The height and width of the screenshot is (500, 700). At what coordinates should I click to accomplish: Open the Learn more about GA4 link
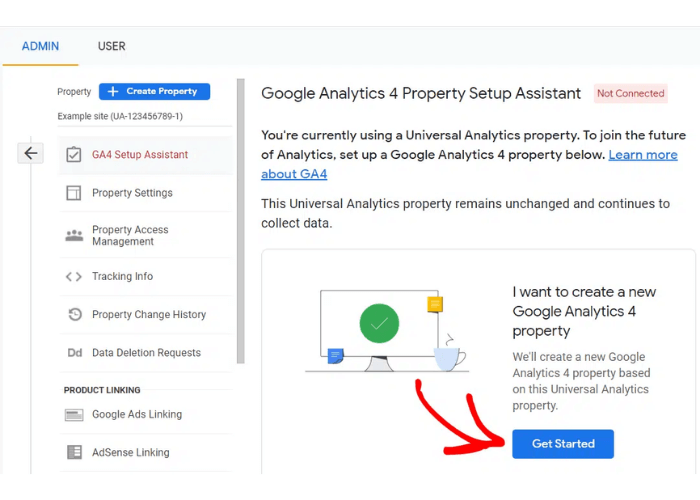[x=643, y=155]
